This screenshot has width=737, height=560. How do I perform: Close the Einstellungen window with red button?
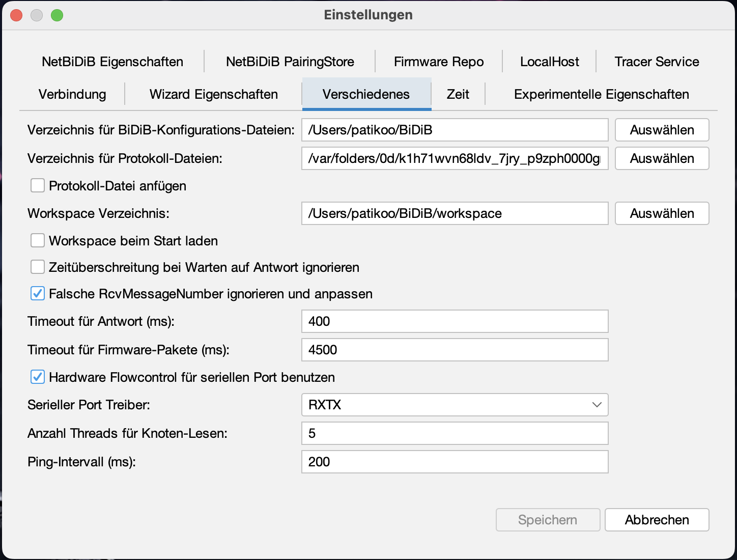[x=16, y=15]
